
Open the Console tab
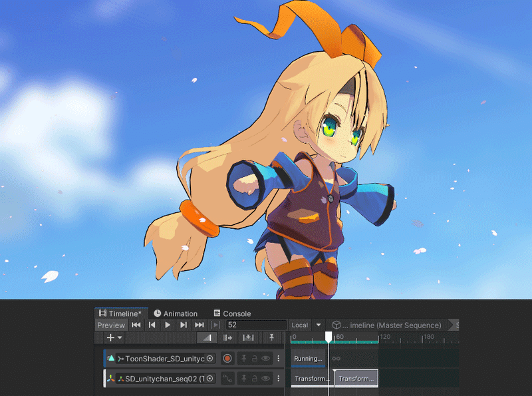pos(232,313)
